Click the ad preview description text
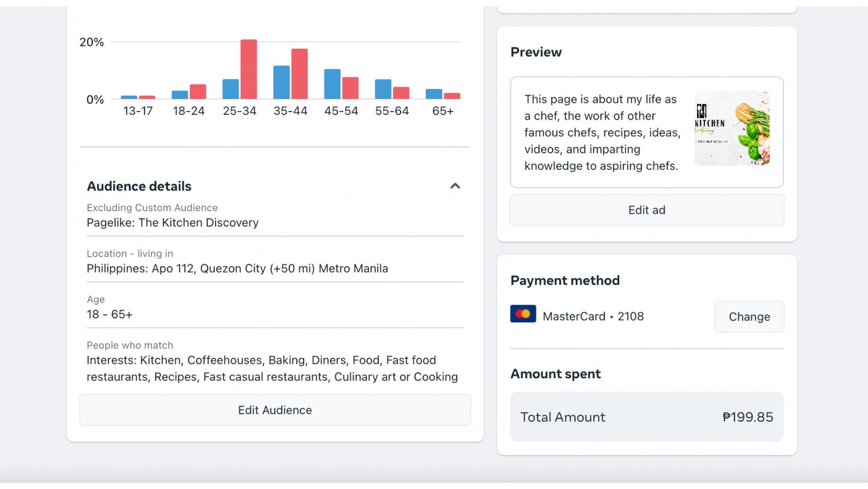 [x=601, y=132]
